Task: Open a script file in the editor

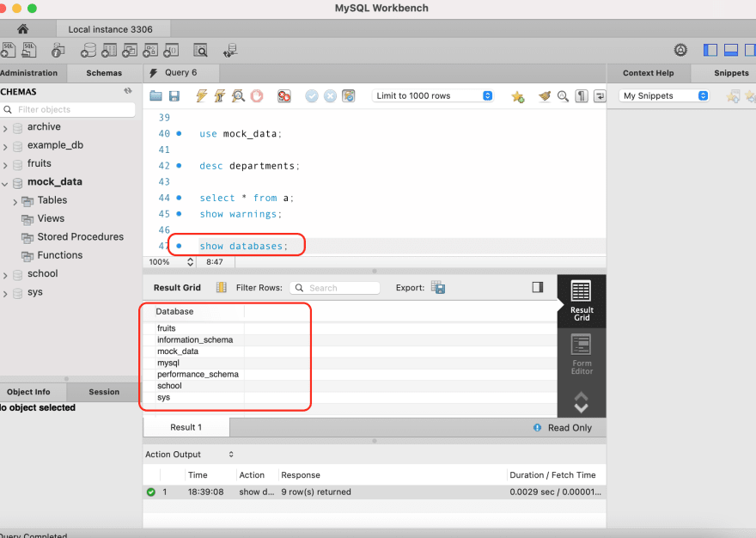Action: (x=155, y=95)
